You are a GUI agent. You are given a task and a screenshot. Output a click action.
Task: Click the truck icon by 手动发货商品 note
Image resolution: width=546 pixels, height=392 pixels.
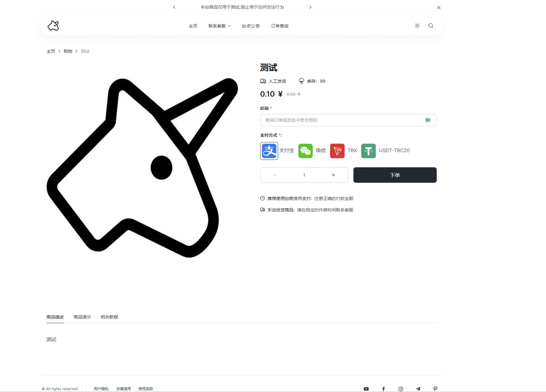(x=262, y=210)
